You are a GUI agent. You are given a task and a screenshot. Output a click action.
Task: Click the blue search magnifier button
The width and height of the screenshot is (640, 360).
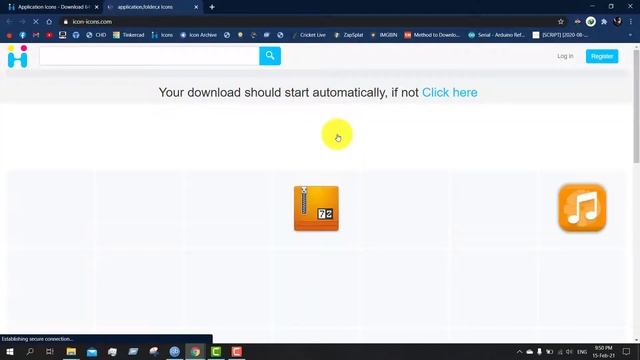coord(270,56)
